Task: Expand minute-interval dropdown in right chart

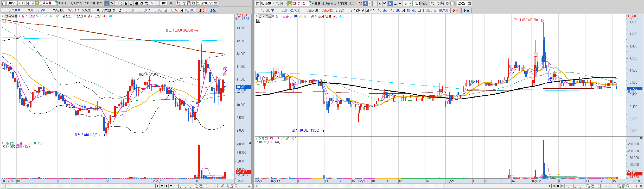Action: [411, 3]
